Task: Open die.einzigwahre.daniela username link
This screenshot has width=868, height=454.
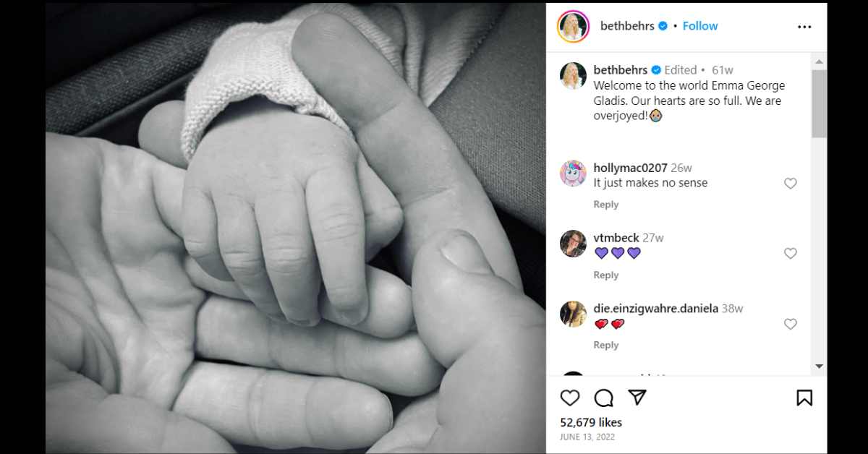Action: 656,309
